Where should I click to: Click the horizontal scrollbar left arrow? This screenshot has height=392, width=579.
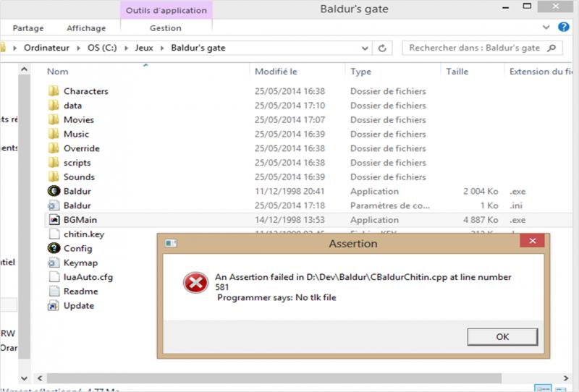pos(40,378)
